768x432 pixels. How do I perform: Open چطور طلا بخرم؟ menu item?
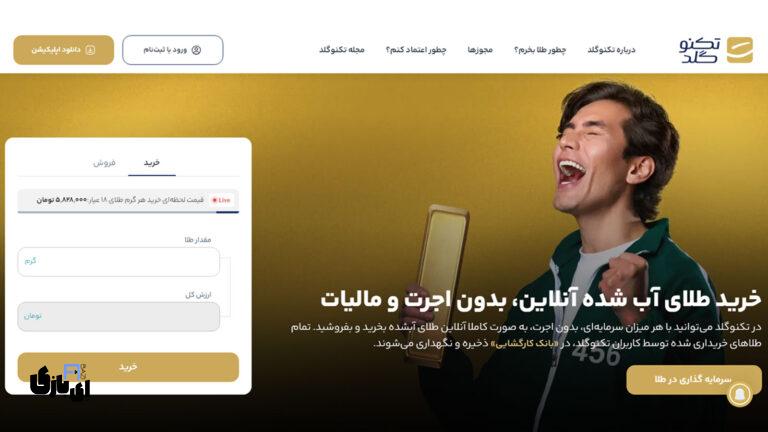540,50
